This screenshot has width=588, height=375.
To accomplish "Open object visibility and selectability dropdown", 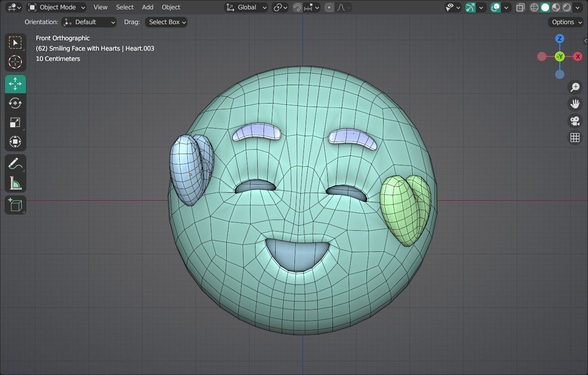I will click(453, 7).
